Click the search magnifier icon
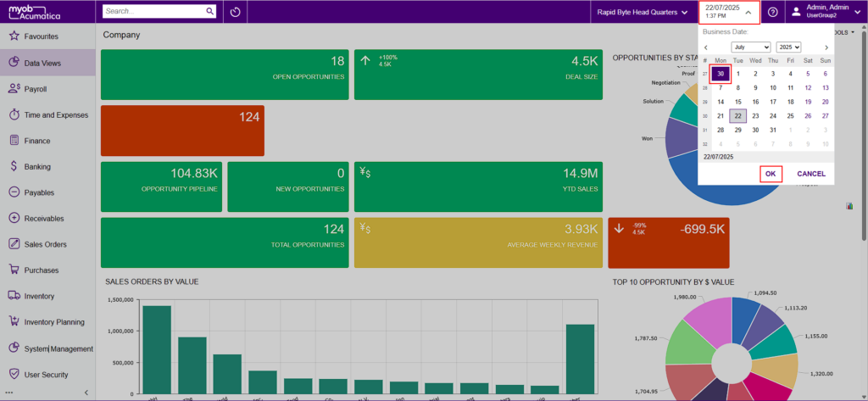 (210, 11)
